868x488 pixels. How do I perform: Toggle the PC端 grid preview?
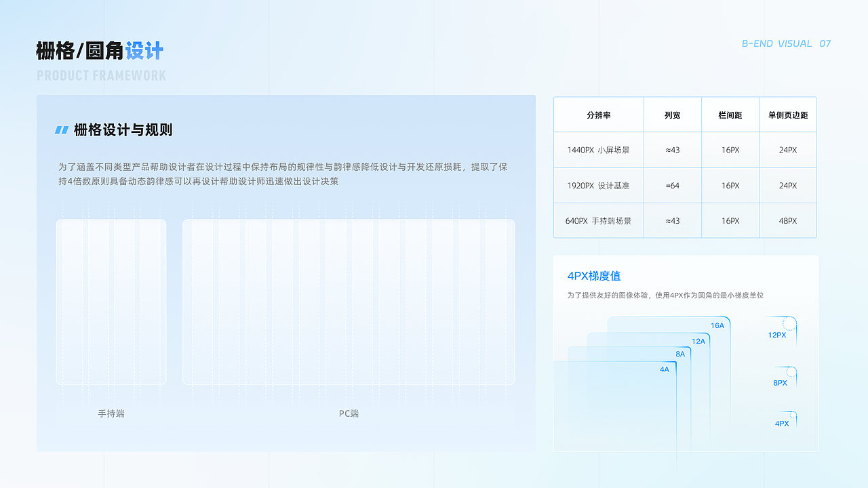tap(349, 302)
